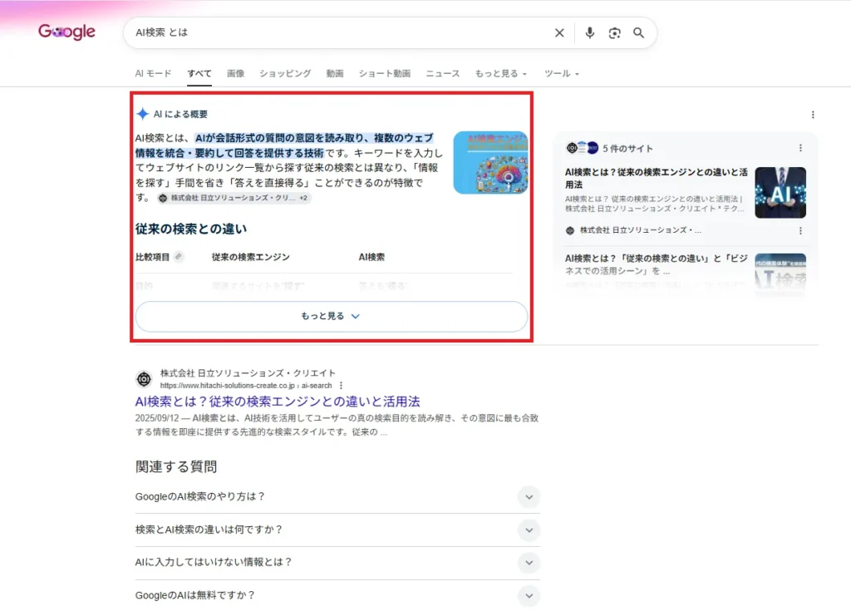Open the ショート動画 tab
This screenshot has width=851, height=616.
click(x=384, y=73)
